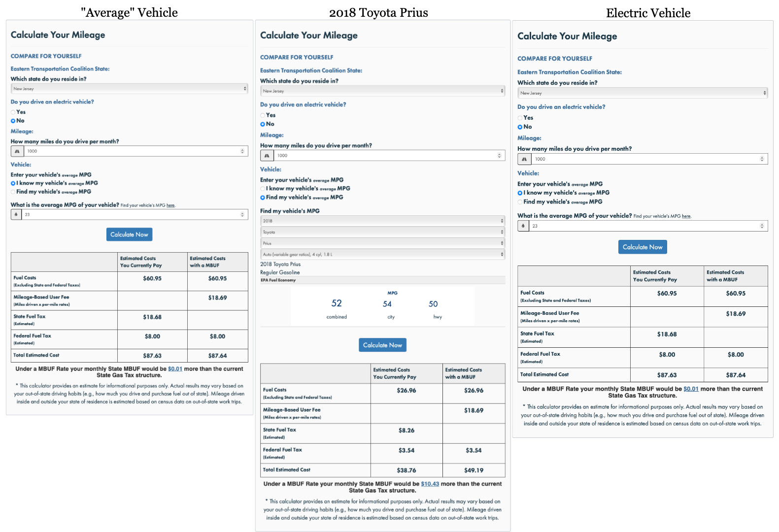This screenshot has height=532, width=779.
Task: Open the $10.43 difference link in Prius results
Action: pos(430,484)
